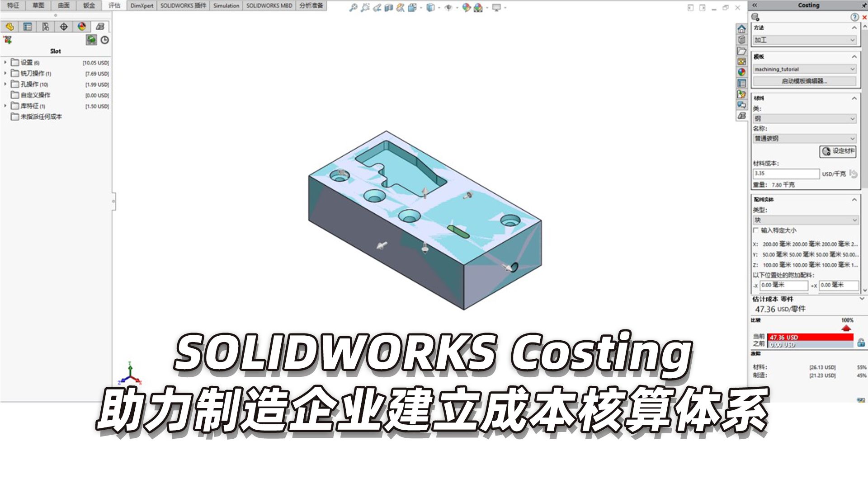Image resolution: width=868 pixels, height=488 pixels.
Task: Open the Design Library task pane tab
Action: point(742,40)
